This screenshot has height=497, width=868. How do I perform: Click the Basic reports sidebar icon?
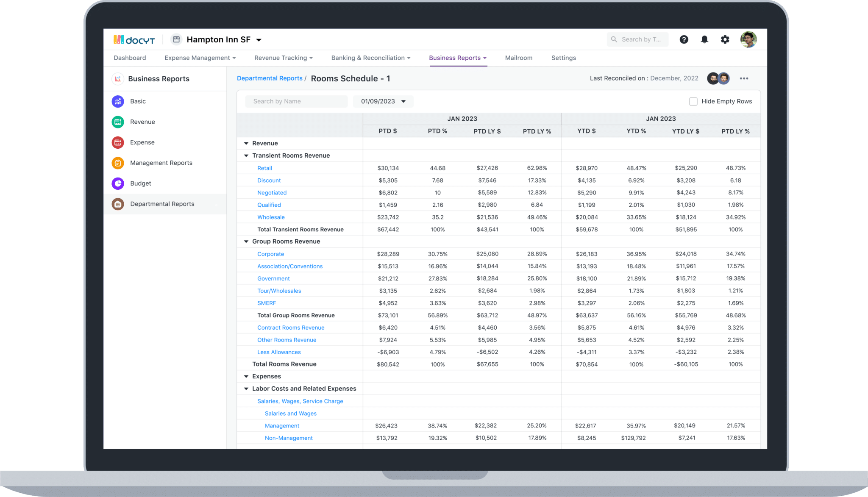click(x=118, y=101)
